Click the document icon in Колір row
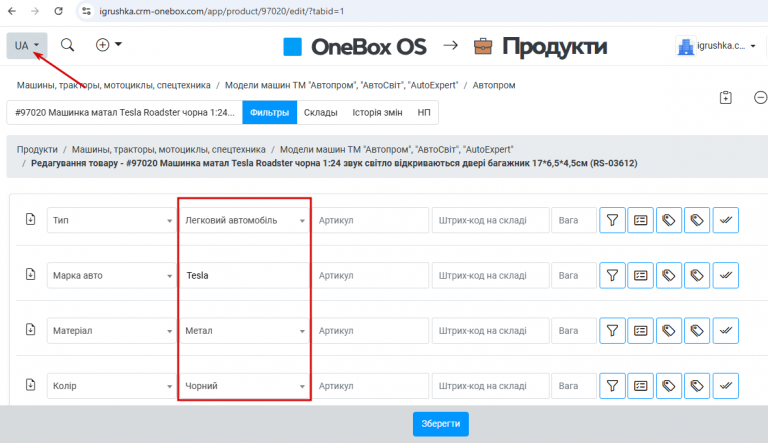 coord(30,385)
